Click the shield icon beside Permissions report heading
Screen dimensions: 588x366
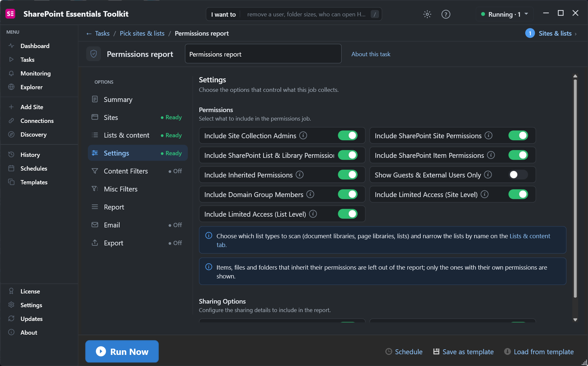pyautogui.click(x=94, y=54)
